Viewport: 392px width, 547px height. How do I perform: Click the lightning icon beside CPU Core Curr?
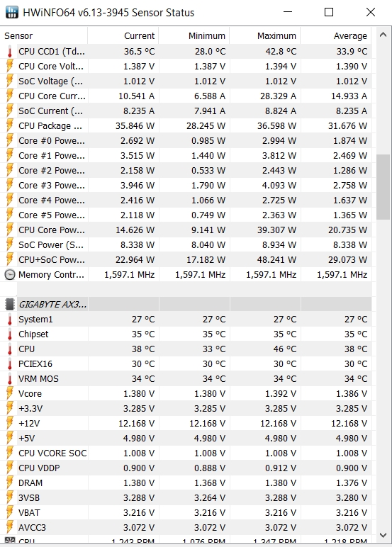(10, 96)
